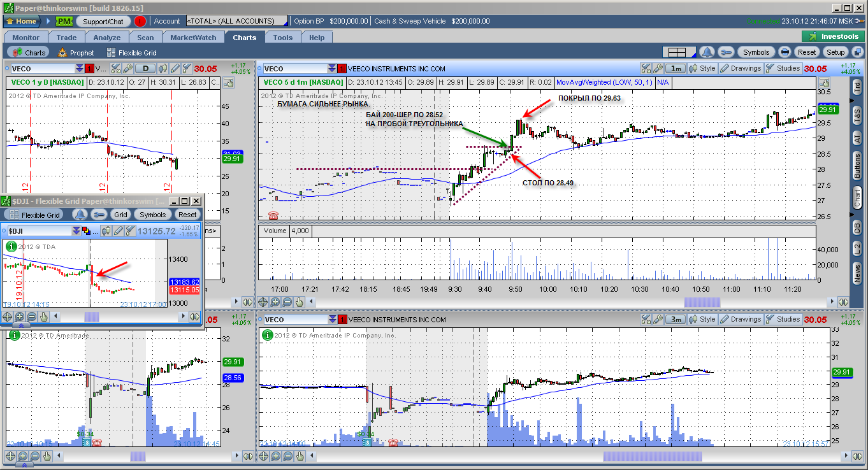
Task: Expand the VECO symbol dropdown in 3m chart
Action: click(331, 320)
